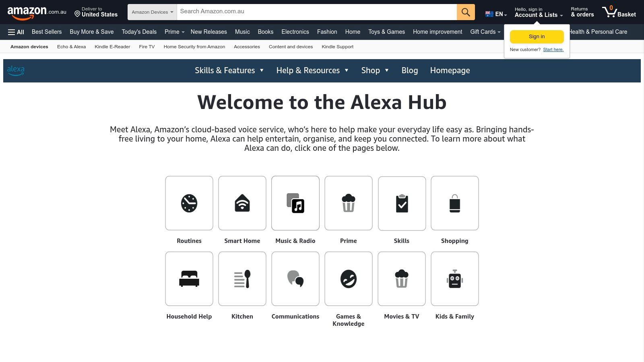Image resolution: width=644 pixels, height=362 pixels.
Task: Expand the Gift Cards nav dropdown
Action: coord(485,32)
